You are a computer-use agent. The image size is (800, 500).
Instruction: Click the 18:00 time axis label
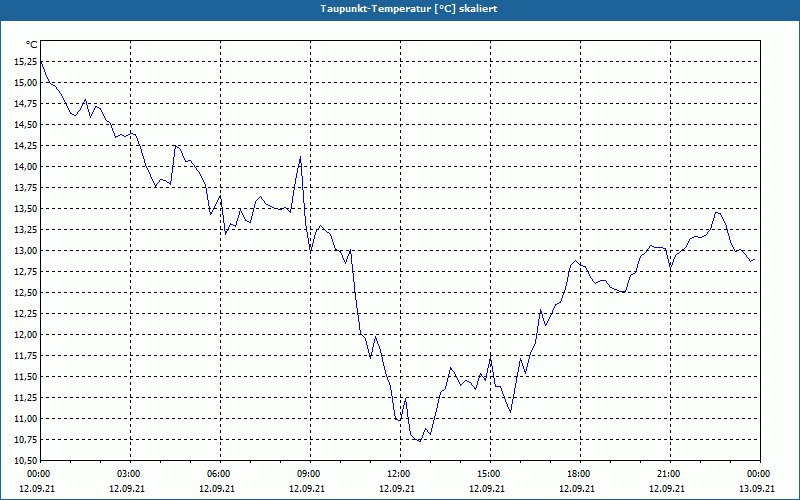[580, 473]
